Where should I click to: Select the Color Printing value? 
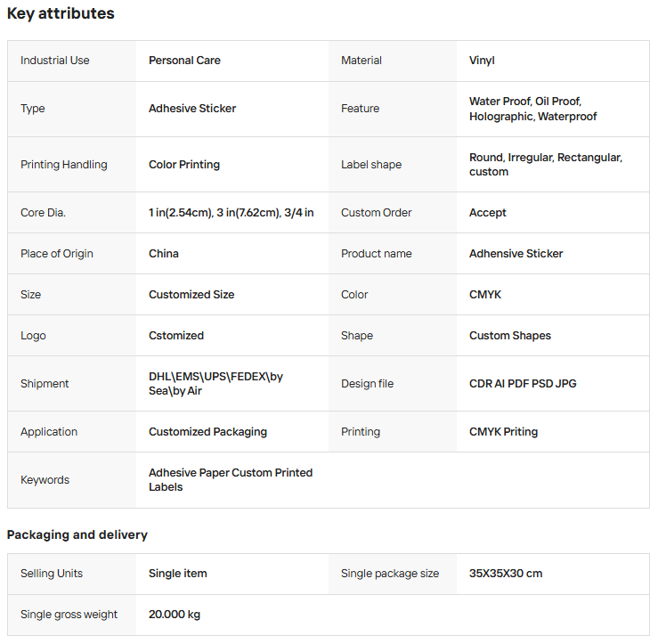(184, 165)
